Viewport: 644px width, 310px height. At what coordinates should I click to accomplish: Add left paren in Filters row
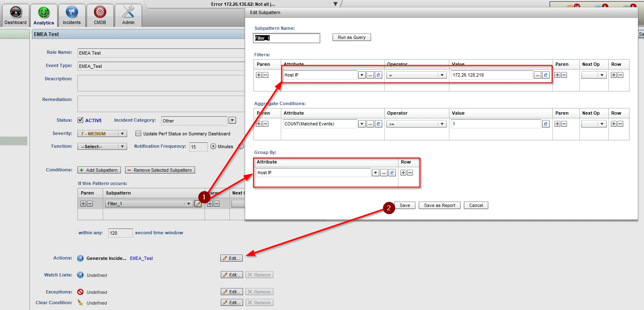click(x=259, y=75)
